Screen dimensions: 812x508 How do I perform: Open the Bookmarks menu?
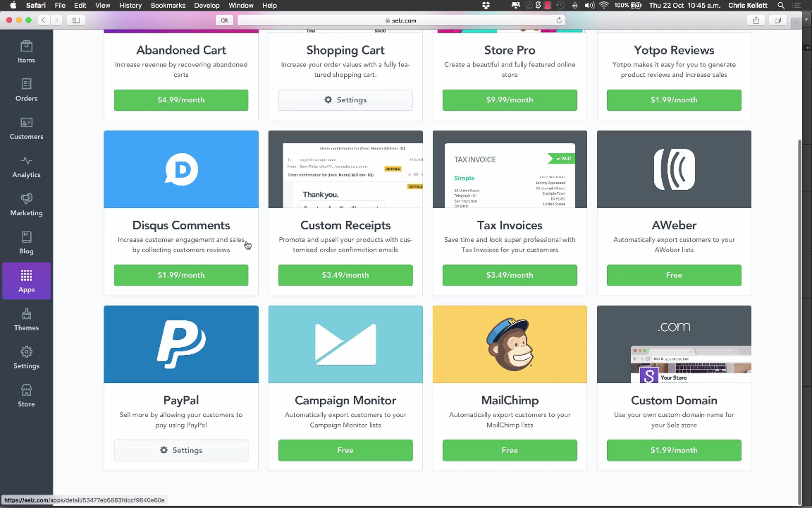(x=168, y=5)
